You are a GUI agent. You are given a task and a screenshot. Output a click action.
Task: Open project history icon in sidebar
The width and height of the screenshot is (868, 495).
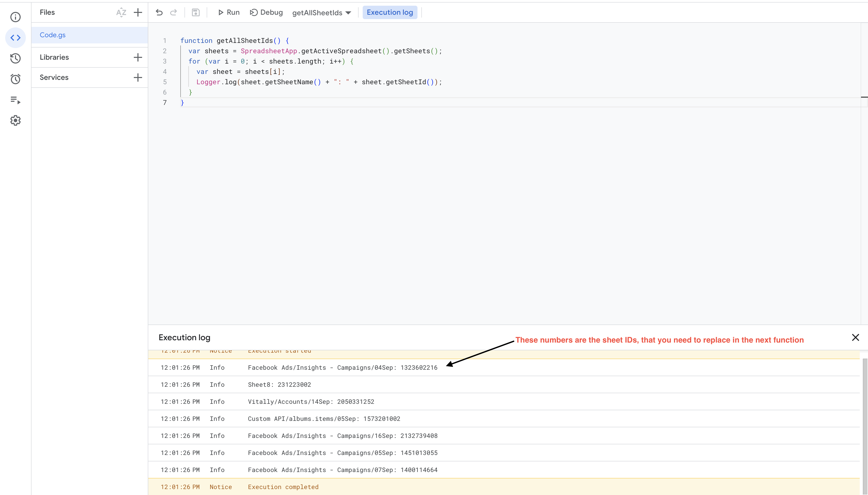(x=15, y=58)
